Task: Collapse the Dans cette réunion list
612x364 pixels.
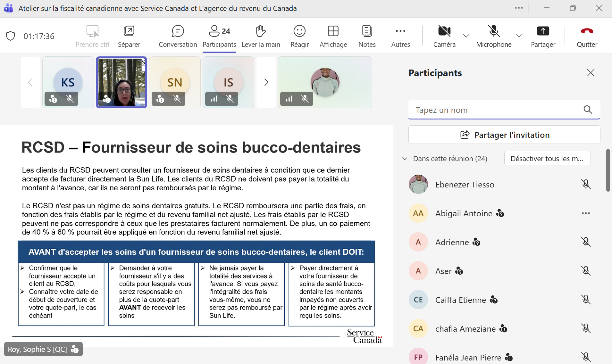Action: (x=405, y=159)
